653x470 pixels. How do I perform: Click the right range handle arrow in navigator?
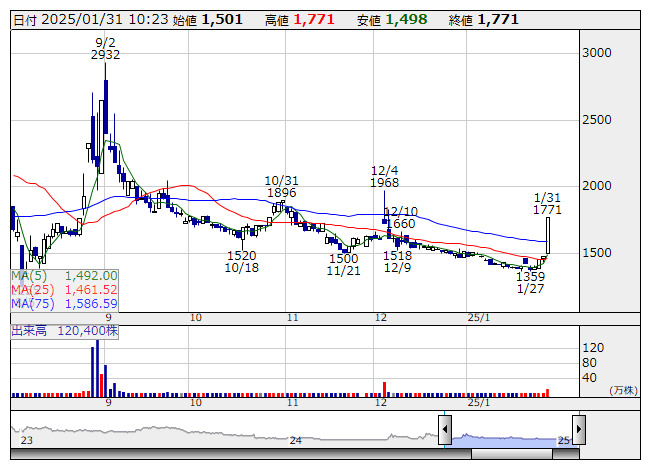click(577, 431)
